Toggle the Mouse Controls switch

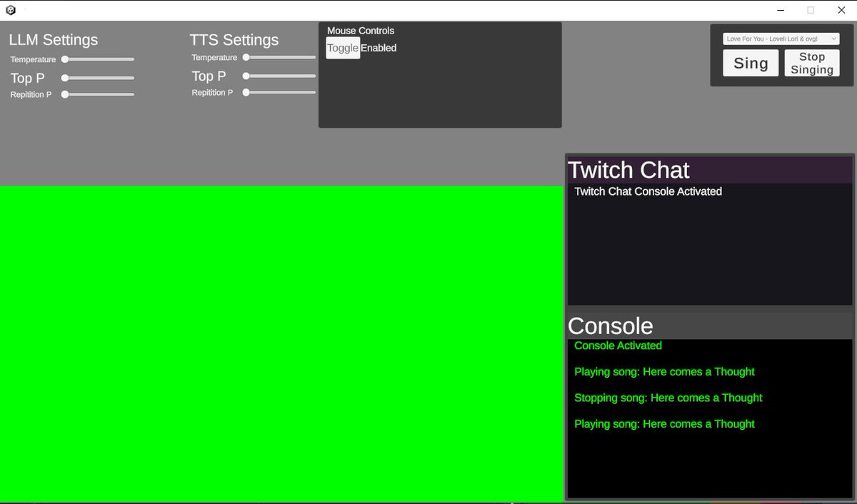tap(343, 48)
